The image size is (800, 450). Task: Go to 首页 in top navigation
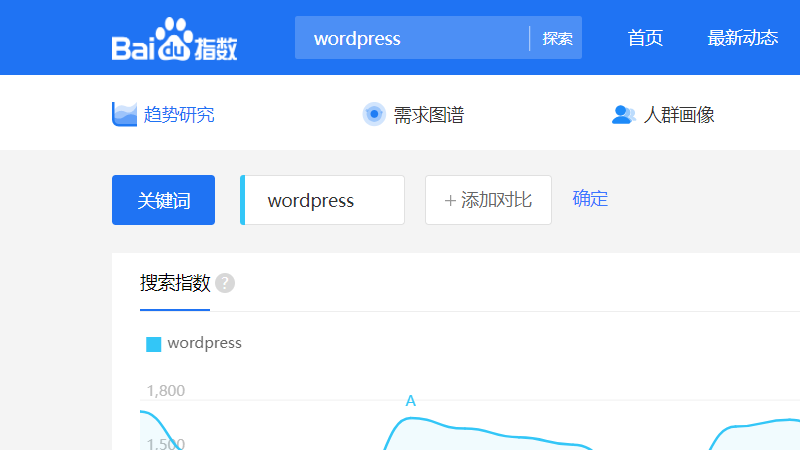click(645, 39)
